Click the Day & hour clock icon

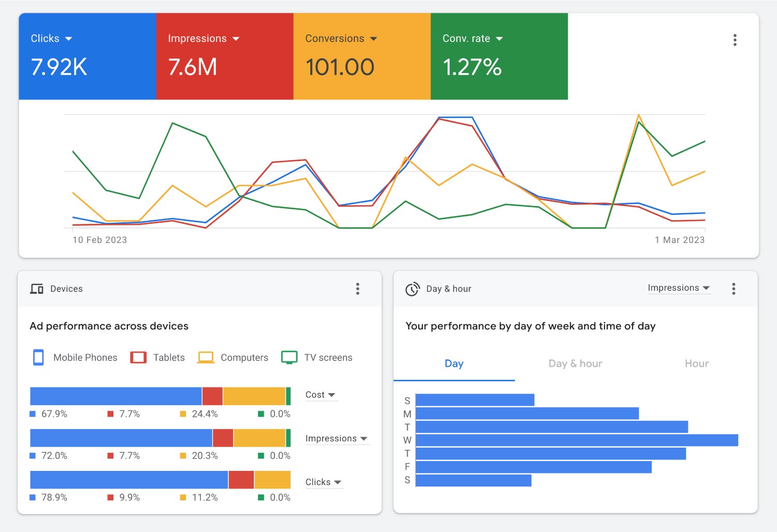click(412, 289)
